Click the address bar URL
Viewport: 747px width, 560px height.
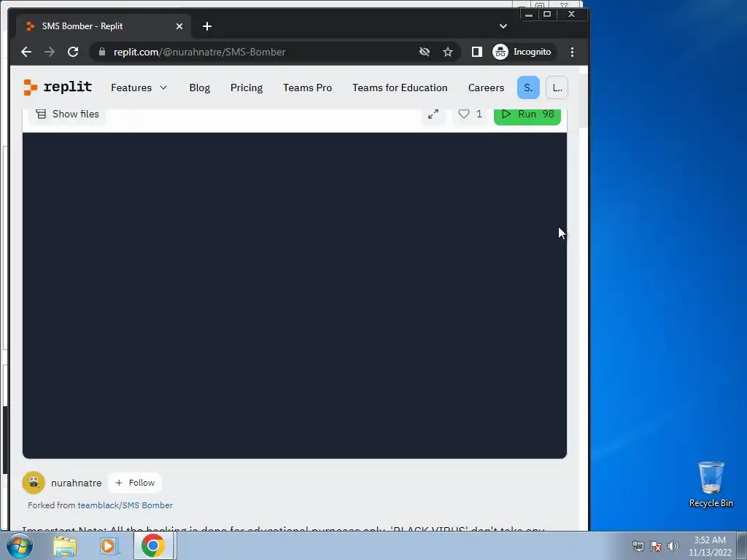pyautogui.click(x=199, y=52)
